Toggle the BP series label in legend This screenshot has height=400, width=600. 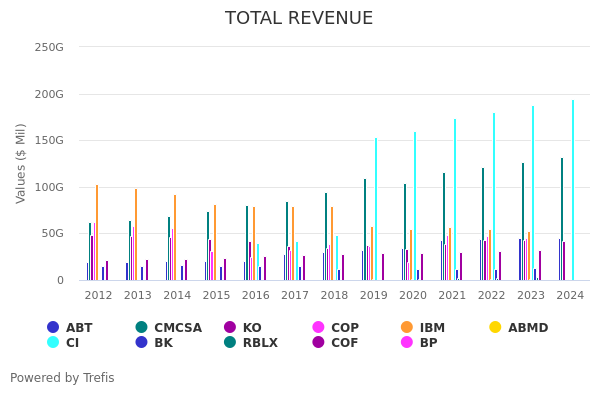(428, 343)
